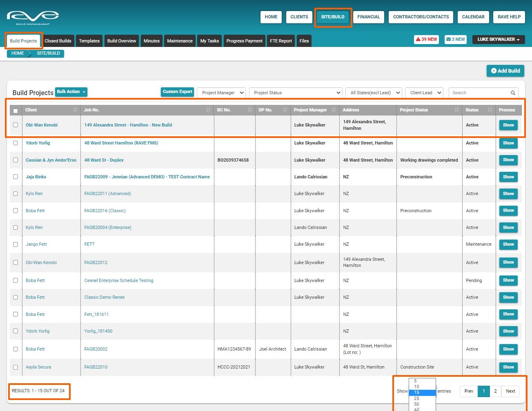Open the FAGB22011 (Advanced) job link

pyautogui.click(x=107, y=194)
